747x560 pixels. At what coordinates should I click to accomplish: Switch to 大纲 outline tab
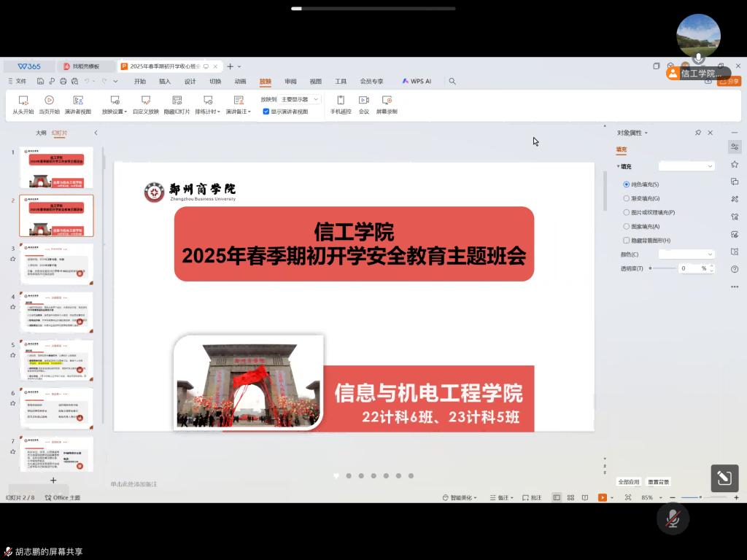[x=41, y=133]
